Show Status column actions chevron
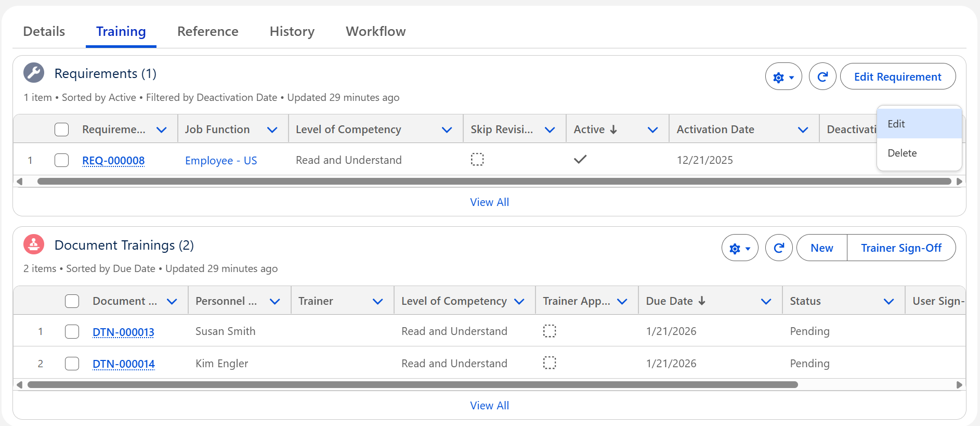Image resolution: width=980 pixels, height=426 pixels. click(888, 301)
